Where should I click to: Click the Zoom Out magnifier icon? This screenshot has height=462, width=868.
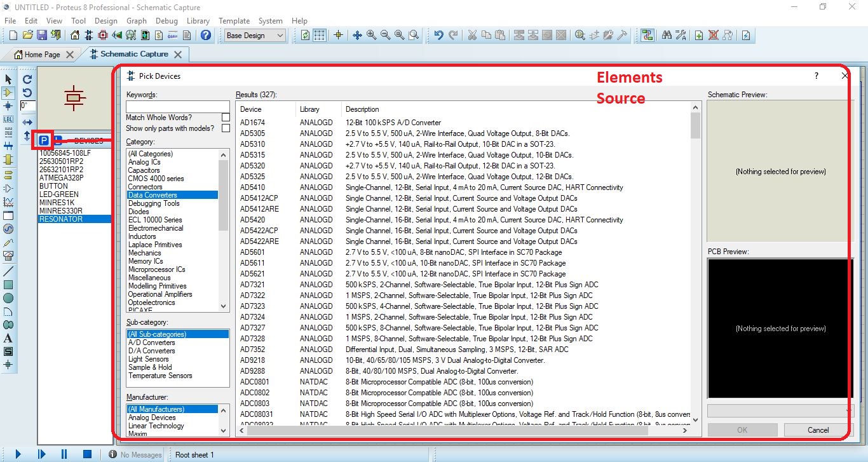pyautogui.click(x=385, y=36)
